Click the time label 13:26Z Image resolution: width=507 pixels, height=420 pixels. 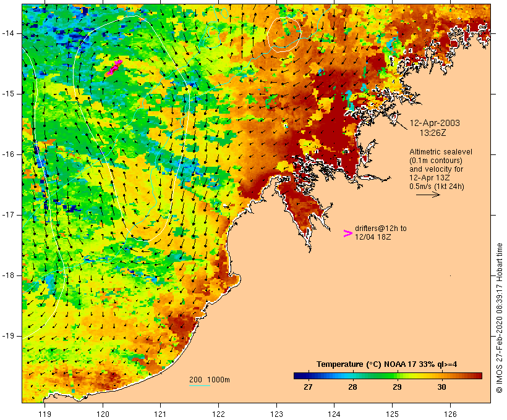[x=433, y=133]
